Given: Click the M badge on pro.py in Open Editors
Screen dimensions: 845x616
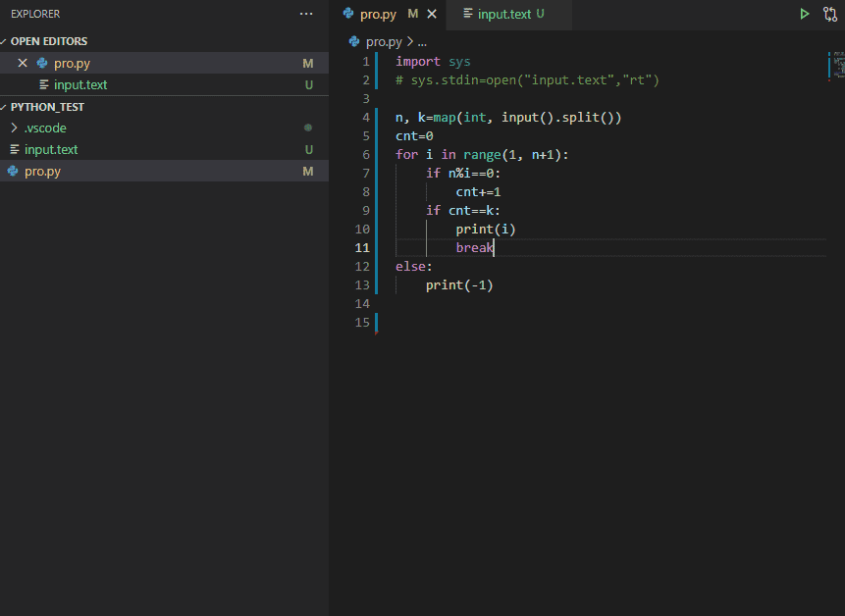Looking at the screenshot, I should [x=308, y=64].
